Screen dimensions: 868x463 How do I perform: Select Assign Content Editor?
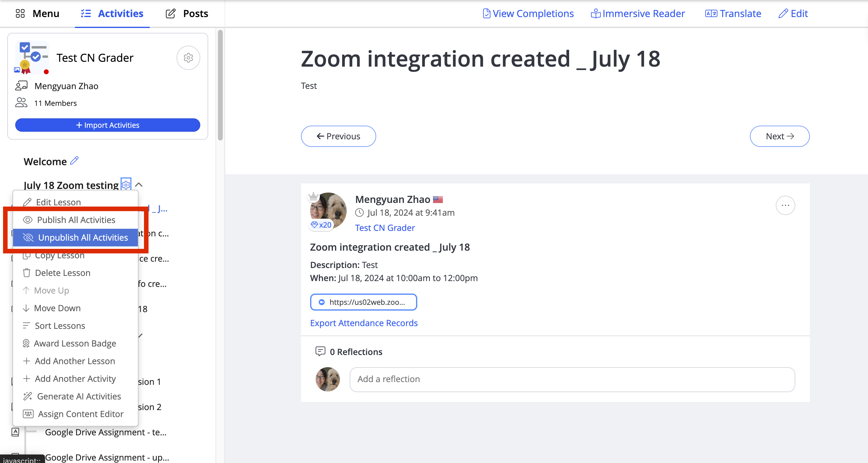coord(75,414)
